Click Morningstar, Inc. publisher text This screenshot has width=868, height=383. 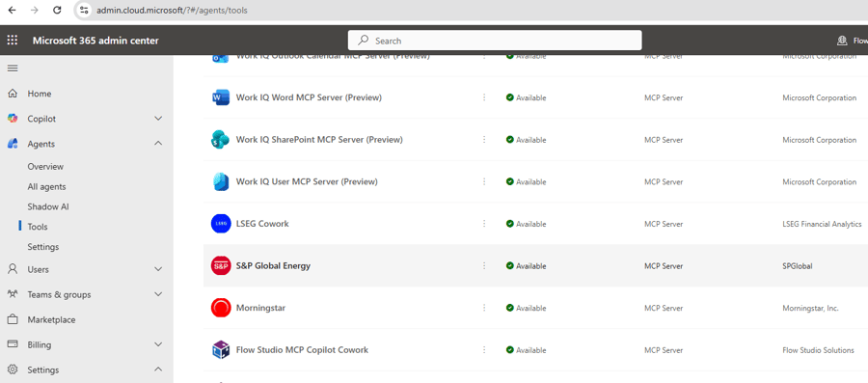(x=810, y=308)
